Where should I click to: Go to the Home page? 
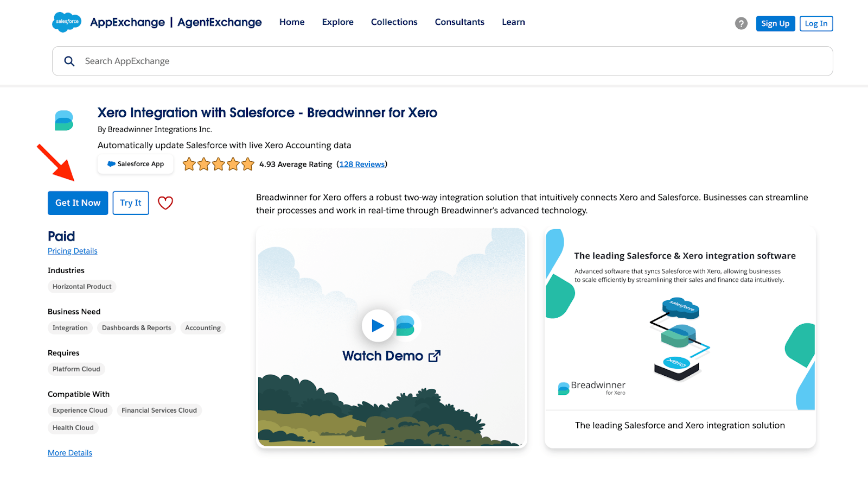pyautogui.click(x=291, y=22)
